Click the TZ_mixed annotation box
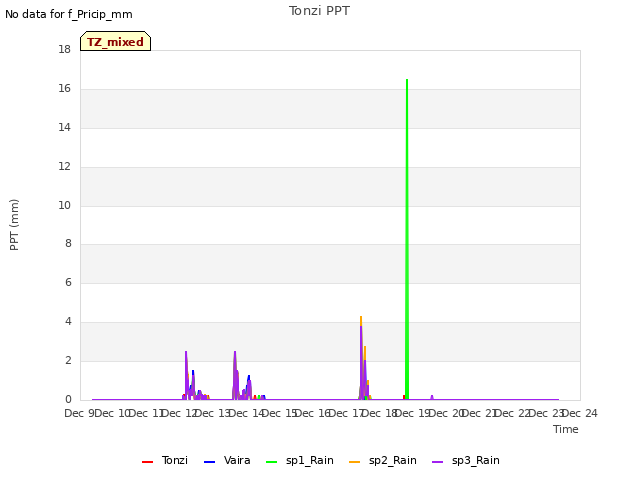Screen dimensions: 640x480 point(116,41)
